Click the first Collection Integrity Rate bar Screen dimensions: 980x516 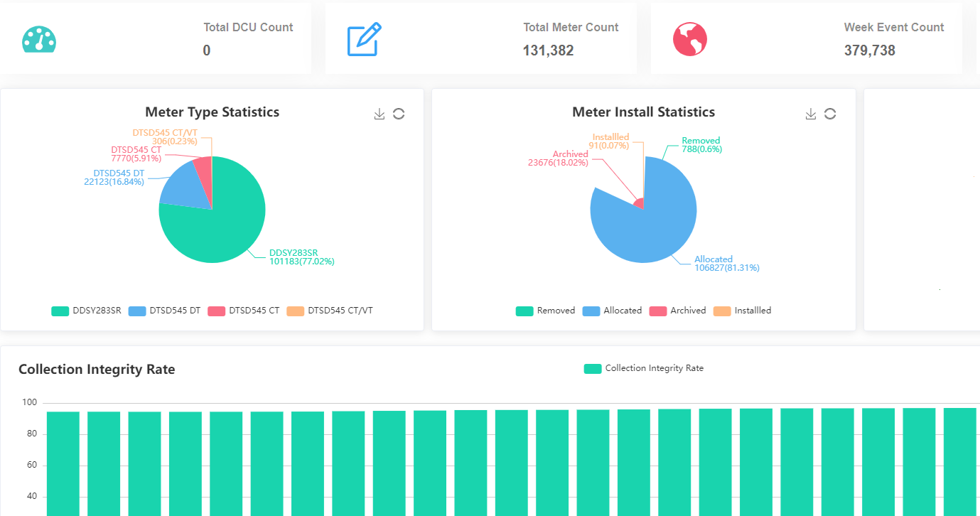coord(63,463)
